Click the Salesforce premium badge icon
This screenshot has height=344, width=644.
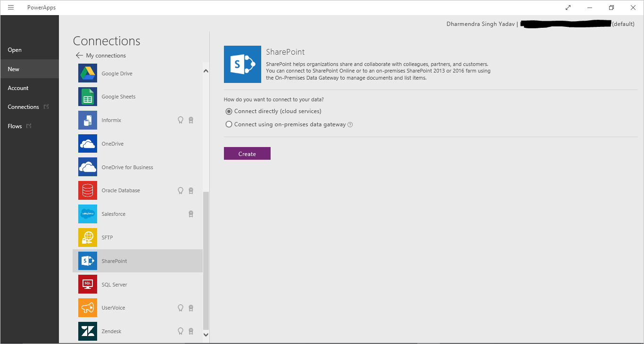[191, 214]
